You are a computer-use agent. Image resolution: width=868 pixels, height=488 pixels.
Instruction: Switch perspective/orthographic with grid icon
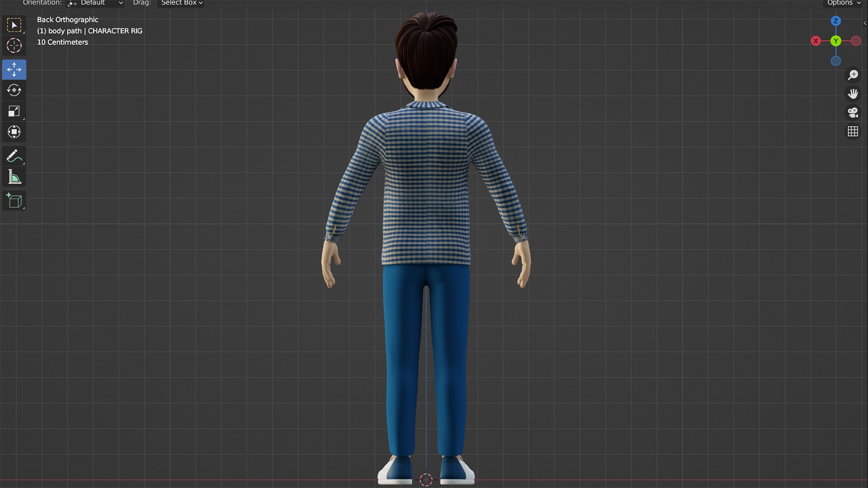coord(853,131)
